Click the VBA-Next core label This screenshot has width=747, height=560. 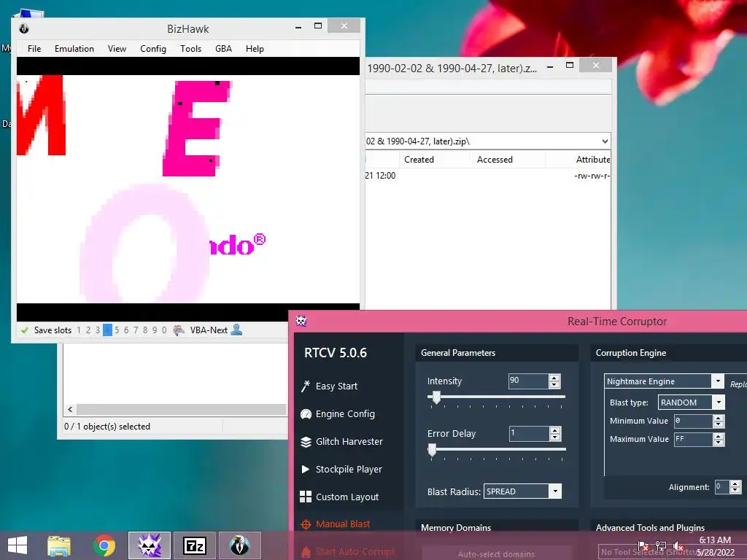coord(209,330)
